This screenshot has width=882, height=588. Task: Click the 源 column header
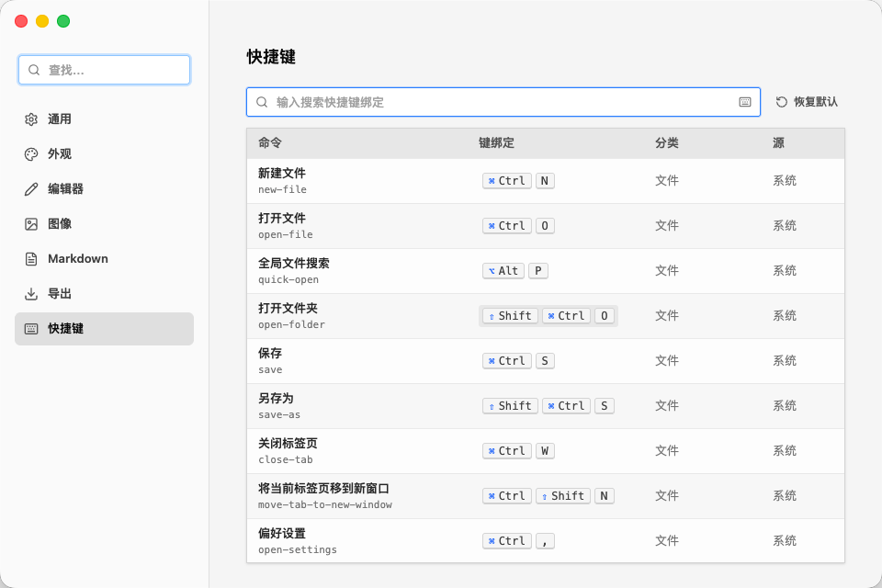tap(778, 143)
